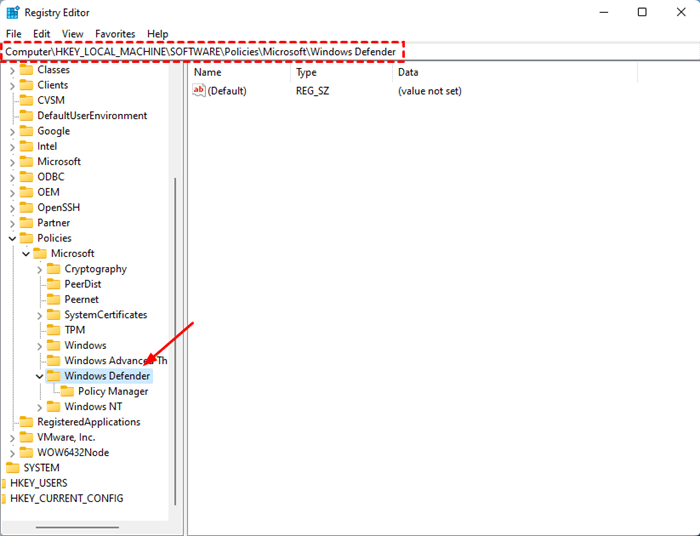Collapse the Windows Defender key
The height and width of the screenshot is (536, 700).
tap(39, 376)
